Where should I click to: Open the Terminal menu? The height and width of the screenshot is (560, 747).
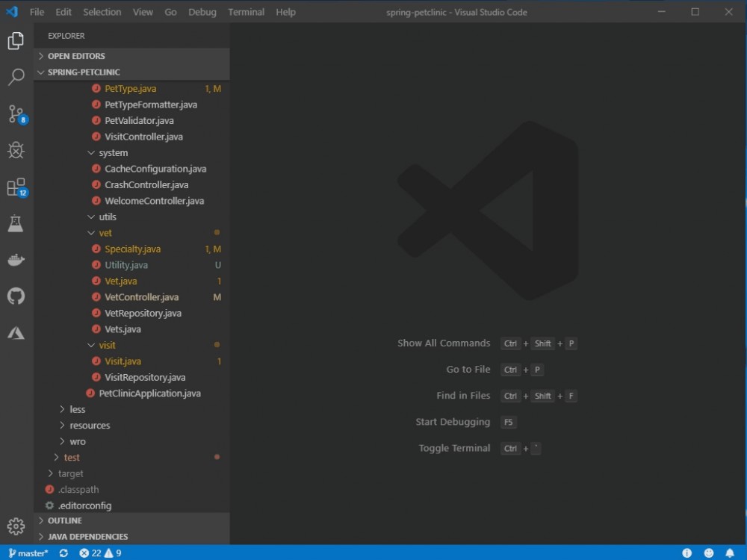pyautogui.click(x=246, y=12)
